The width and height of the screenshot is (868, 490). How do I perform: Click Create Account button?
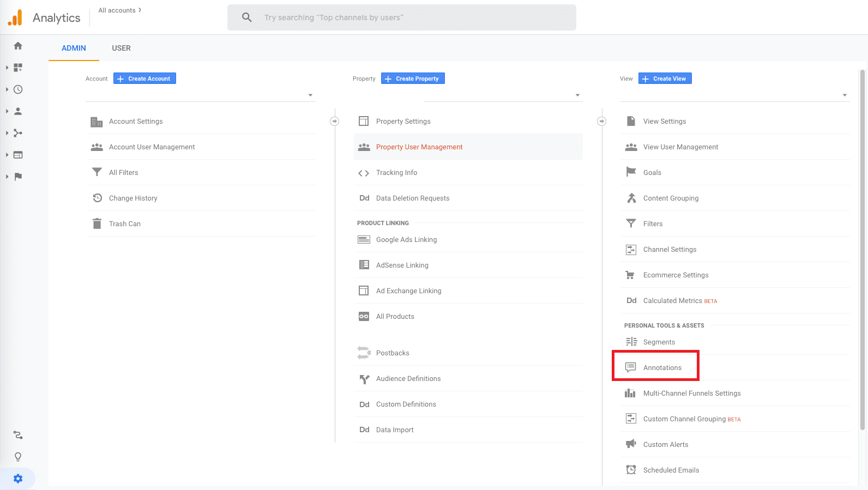point(144,78)
